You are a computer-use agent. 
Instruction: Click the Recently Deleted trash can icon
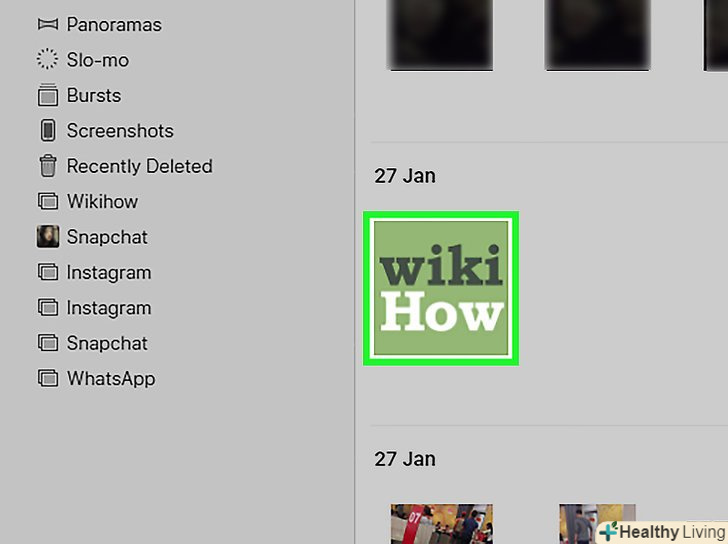[x=48, y=166]
